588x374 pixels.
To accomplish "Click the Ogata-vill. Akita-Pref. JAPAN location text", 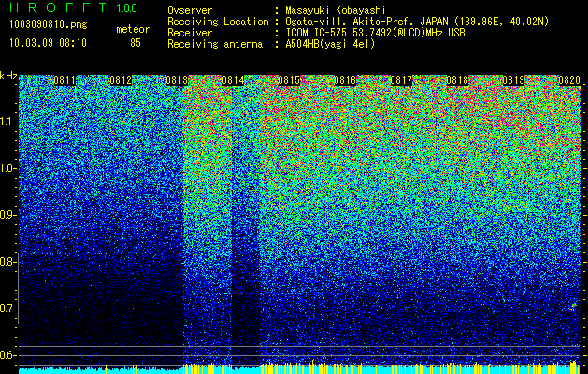I will [417, 22].
